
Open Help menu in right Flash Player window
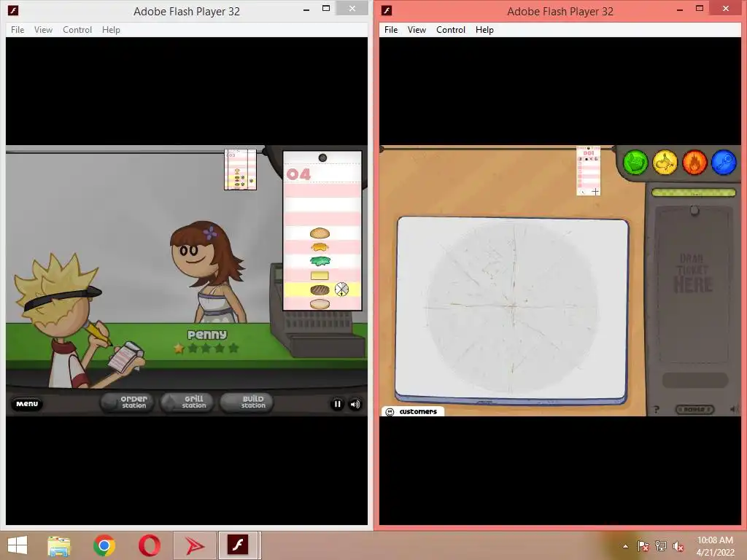pos(484,29)
